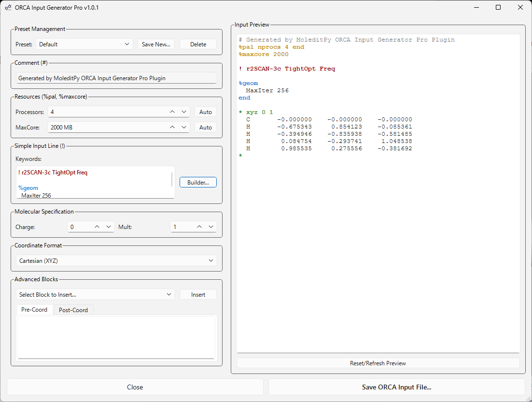Click the H row with -0.675343
The width and height of the screenshot is (532, 402).
[329, 127]
